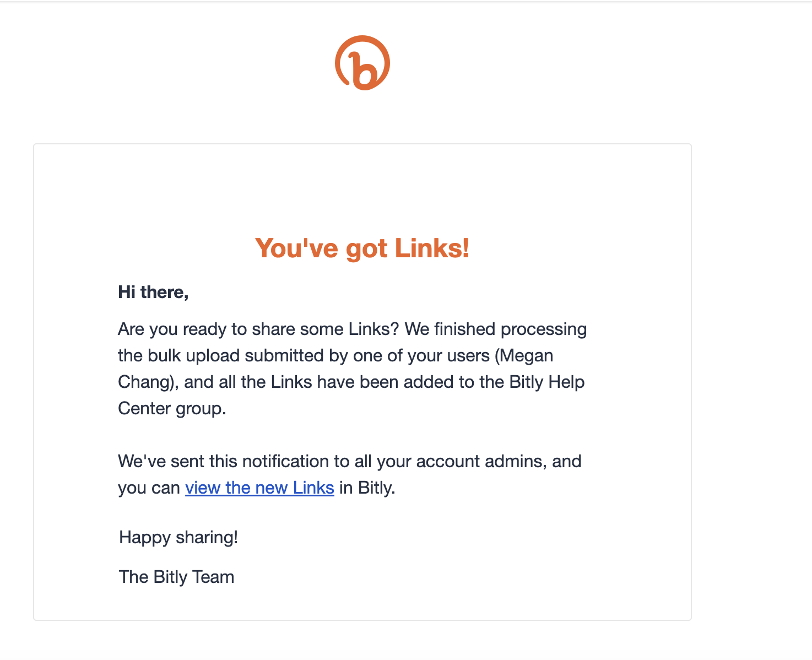Click the bold "Hi there," greeting
812x660 pixels.
pos(153,292)
